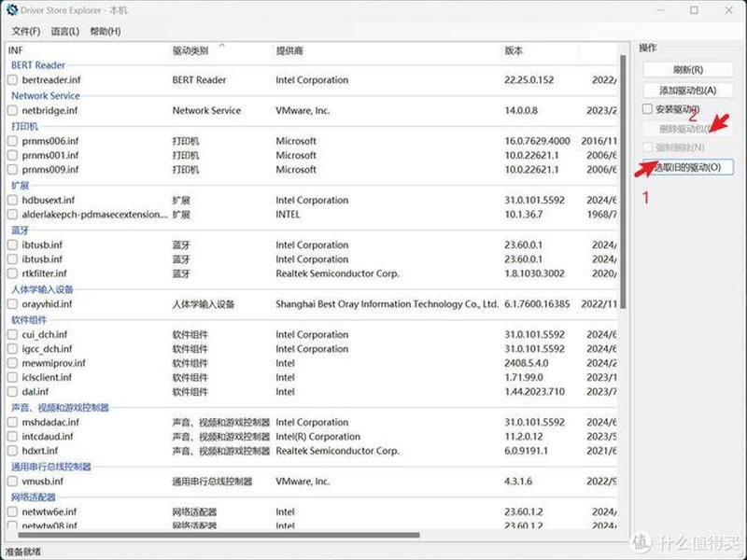Check the intcdaud.inf checkbox

[x=12, y=436]
